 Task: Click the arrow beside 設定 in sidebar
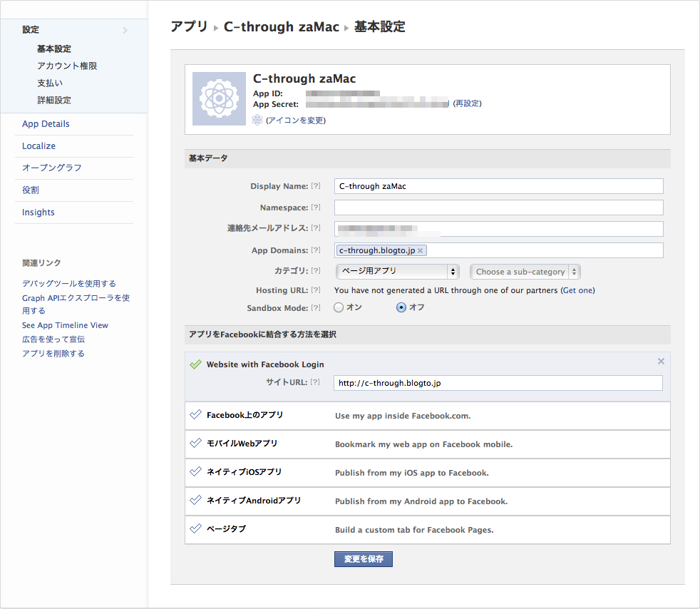point(125,31)
